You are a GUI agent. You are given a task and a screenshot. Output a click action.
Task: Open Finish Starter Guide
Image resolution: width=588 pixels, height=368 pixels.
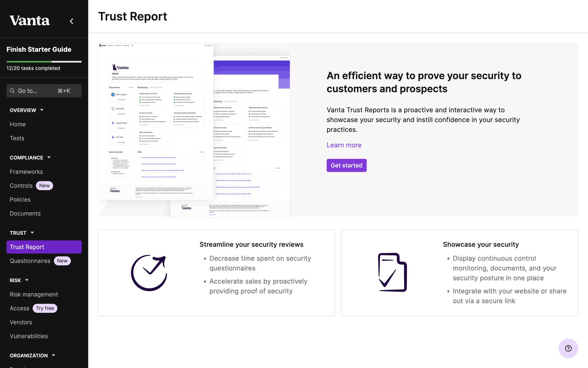[x=39, y=49]
